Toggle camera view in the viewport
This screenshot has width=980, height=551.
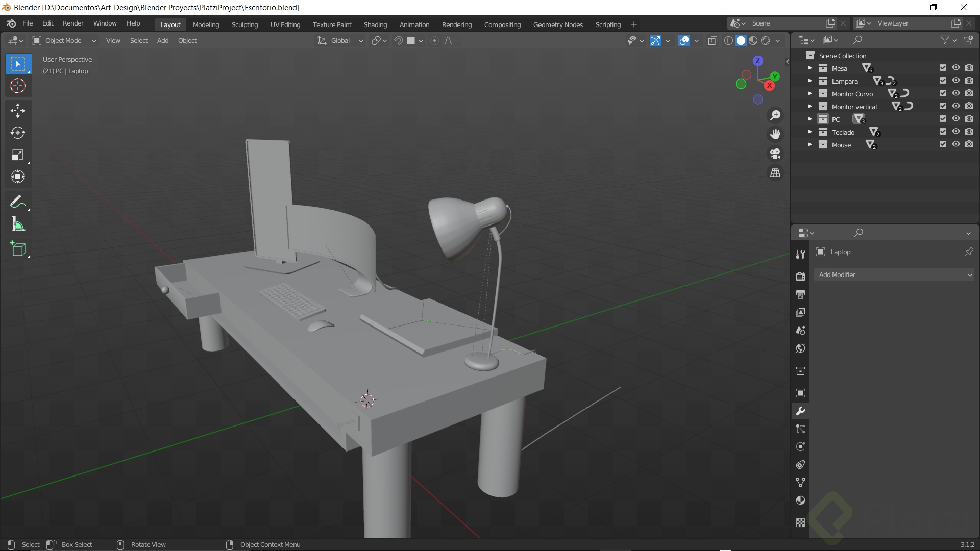click(x=775, y=154)
